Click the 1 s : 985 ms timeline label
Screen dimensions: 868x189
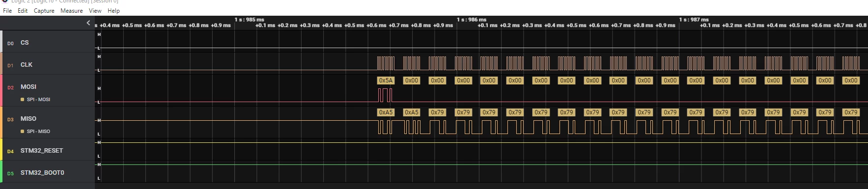249,20
